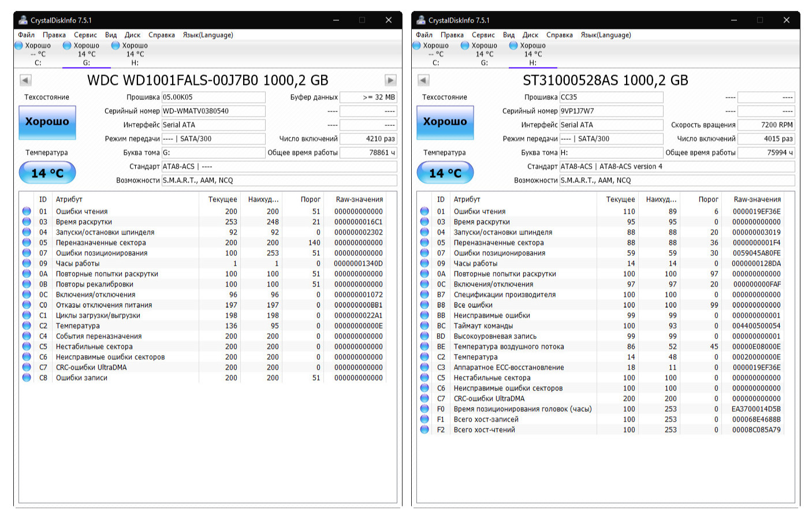The image size is (812, 518).
Task: Click orb for C4 События переназначения row
Action: (27, 336)
